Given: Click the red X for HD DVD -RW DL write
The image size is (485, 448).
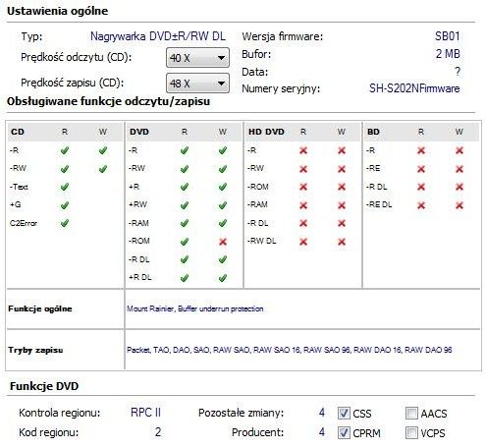Looking at the screenshot, I should 342,242.
